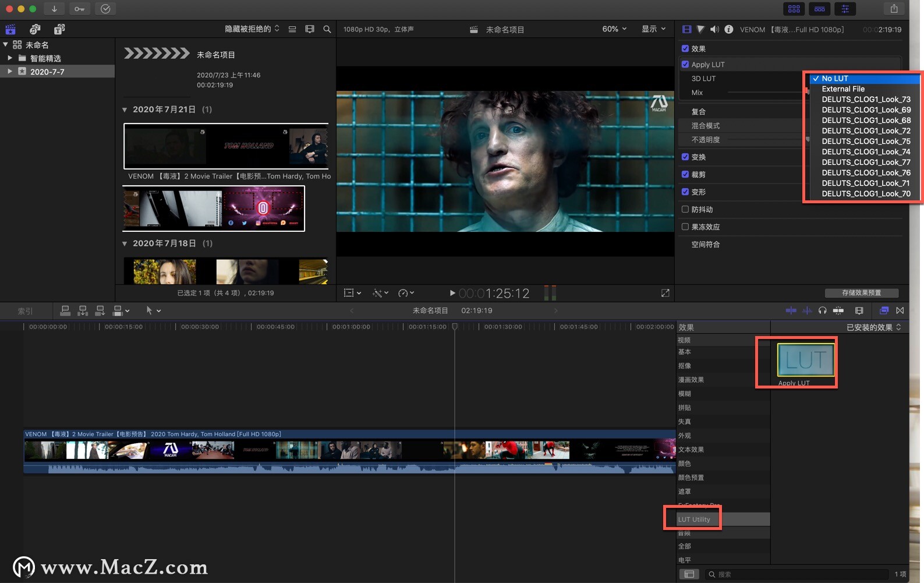Click connect clip to storyline icon
This screenshot has width=924, height=583.
pyautogui.click(x=65, y=310)
